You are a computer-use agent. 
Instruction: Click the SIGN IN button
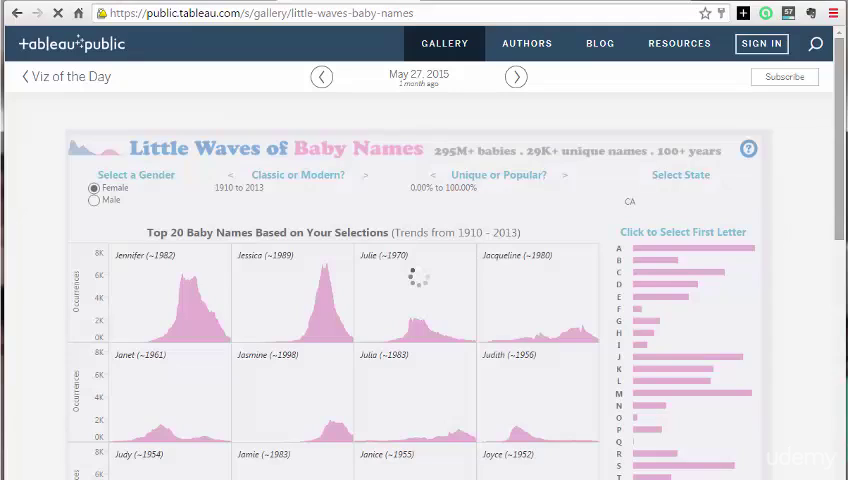click(761, 44)
